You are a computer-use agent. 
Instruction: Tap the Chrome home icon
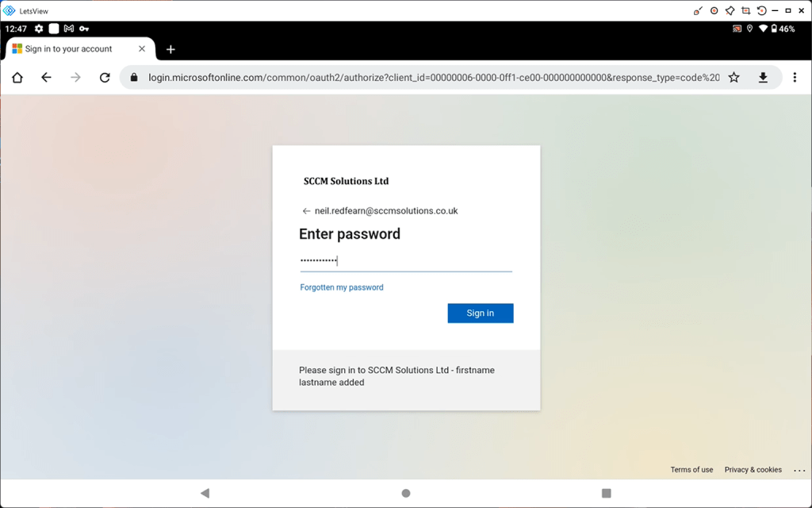coord(17,78)
